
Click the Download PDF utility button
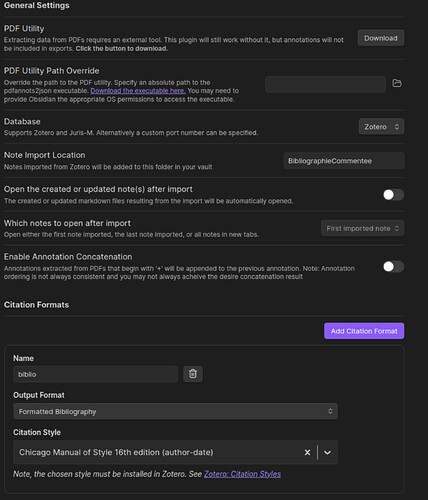click(x=381, y=38)
